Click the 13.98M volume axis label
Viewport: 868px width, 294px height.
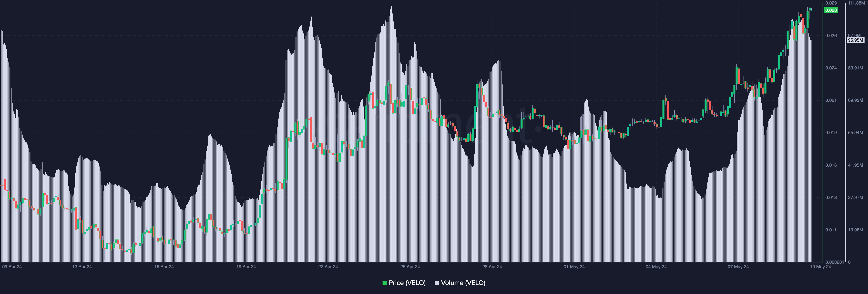click(856, 230)
